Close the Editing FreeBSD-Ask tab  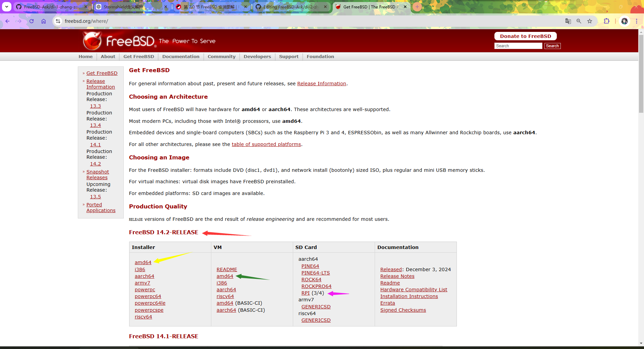[325, 7]
